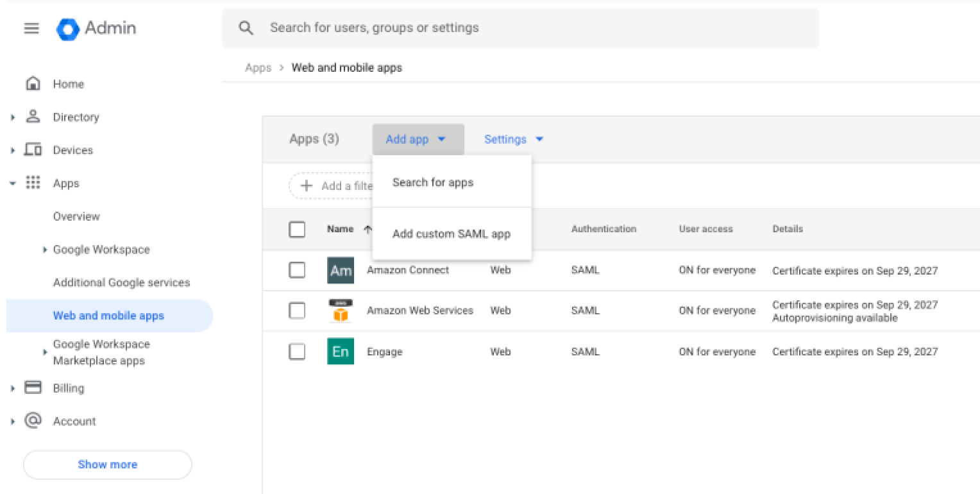Open Additional Google services in sidebar
Image resolution: width=980 pixels, height=494 pixels.
[x=121, y=283]
